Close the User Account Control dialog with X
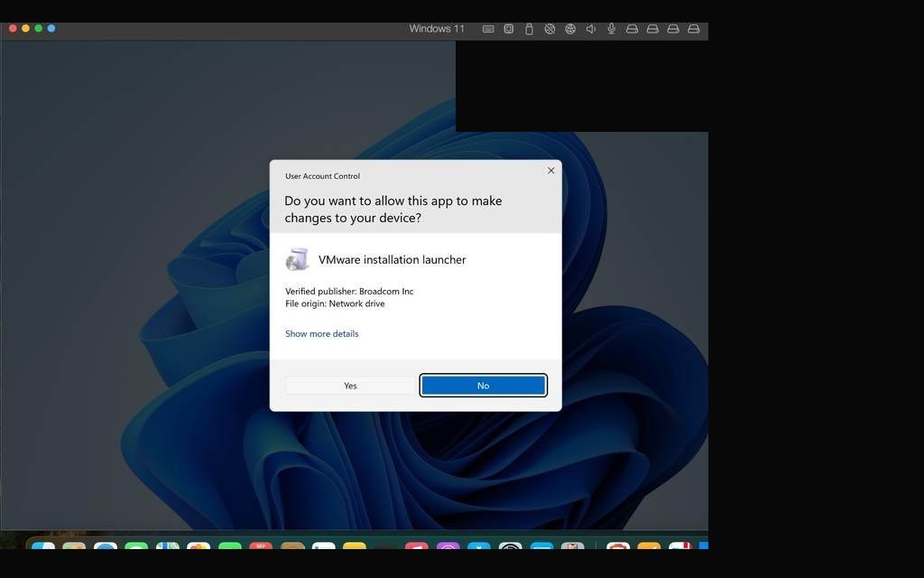Screen dimensions: 924x578 (551, 171)
